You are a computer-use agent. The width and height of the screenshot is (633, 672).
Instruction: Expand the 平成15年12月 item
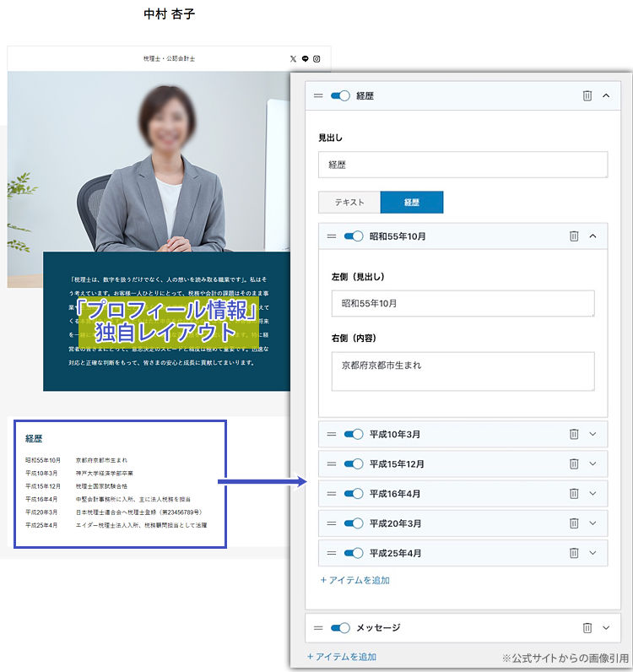592,463
